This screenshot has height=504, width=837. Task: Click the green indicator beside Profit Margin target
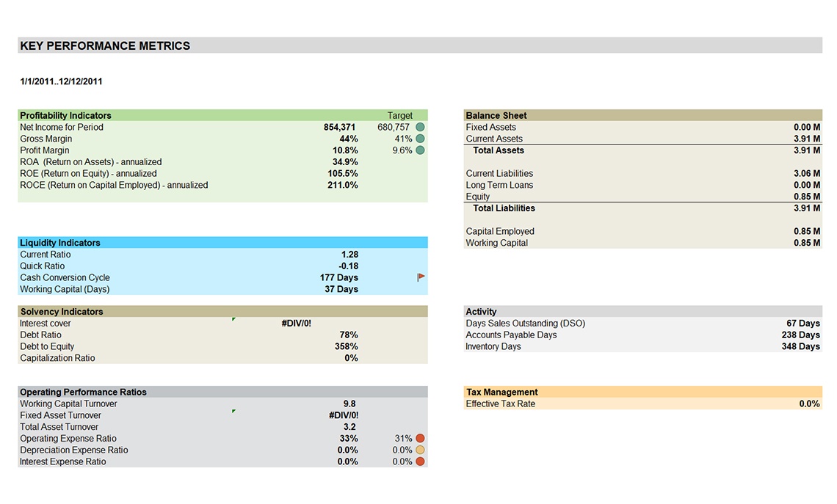coord(420,150)
